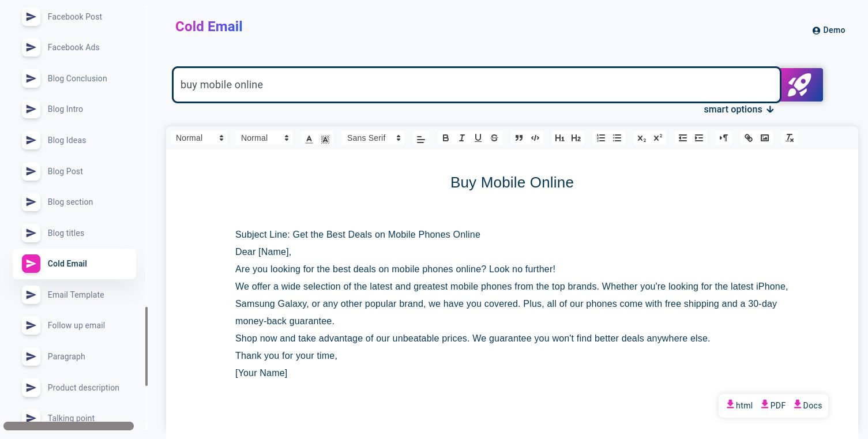Click the line starting 'Are you looking for'

[x=395, y=269]
